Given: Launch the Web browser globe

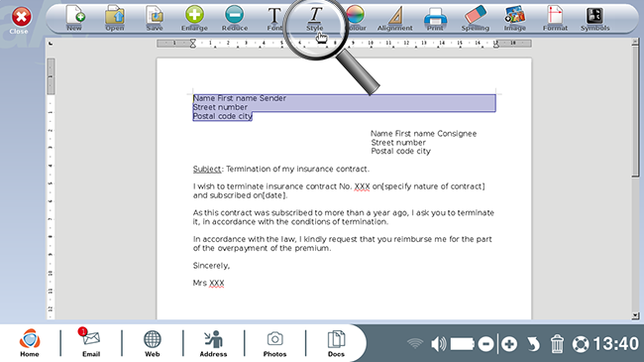Looking at the screenshot, I should coord(152,342).
